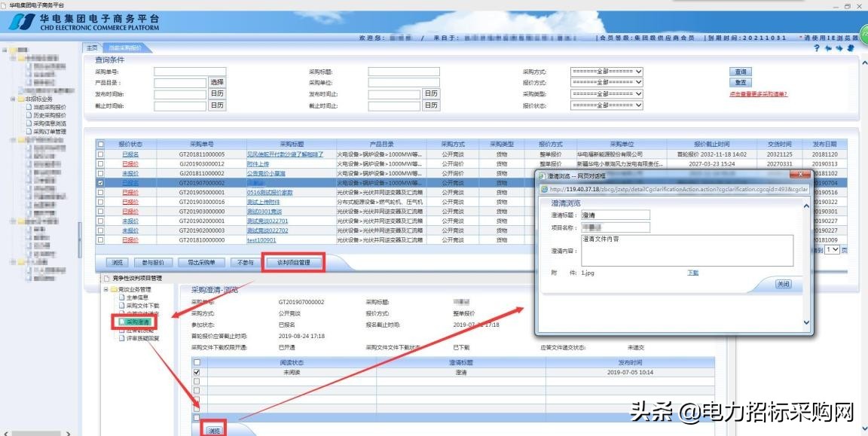Viewport: 868px width, 436px height.
Task: Click the 查询 search button
Action: pos(740,71)
